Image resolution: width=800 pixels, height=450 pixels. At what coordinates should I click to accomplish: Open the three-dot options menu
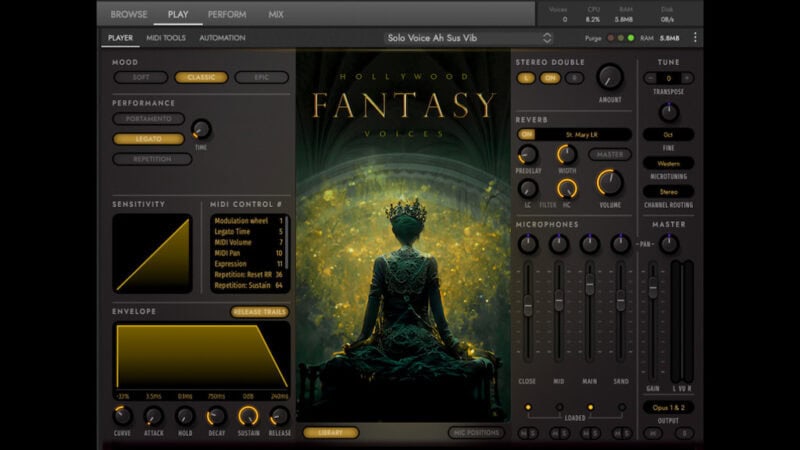pos(695,38)
